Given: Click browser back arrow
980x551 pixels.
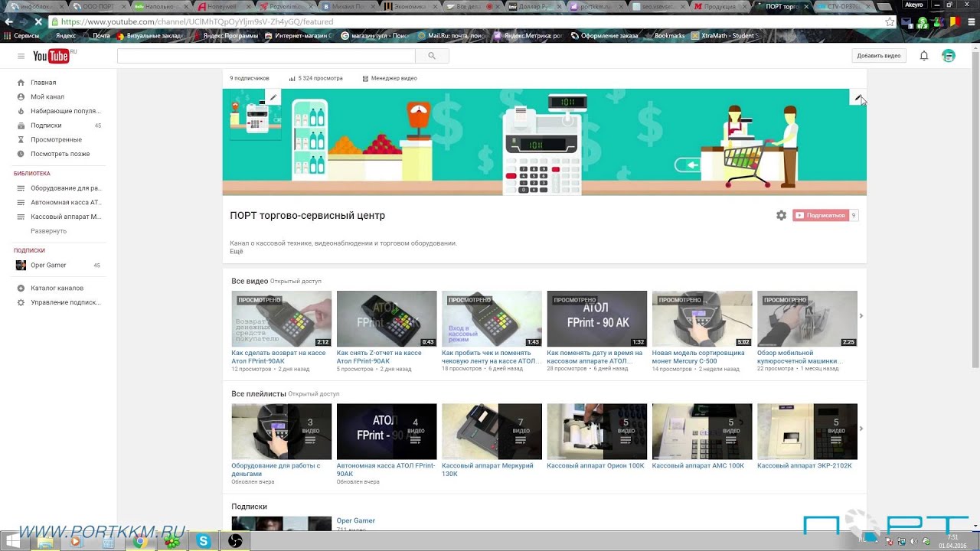Looking at the screenshot, I should [9, 22].
